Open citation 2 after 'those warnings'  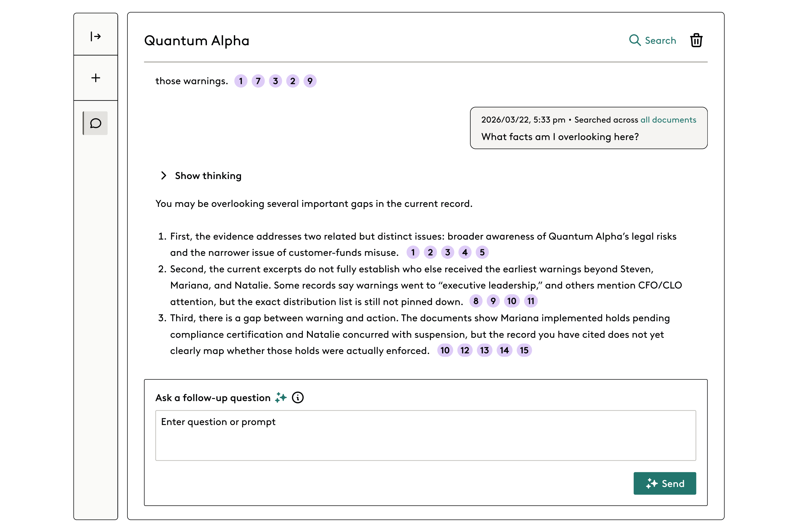coord(293,81)
